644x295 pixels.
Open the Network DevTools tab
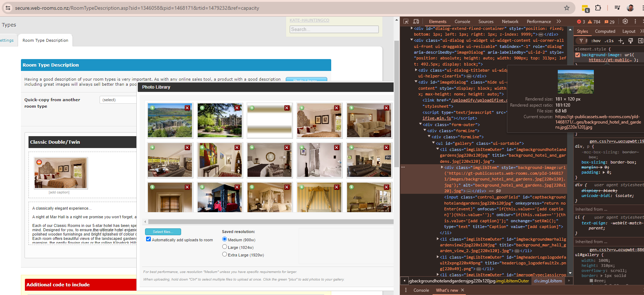(510, 22)
